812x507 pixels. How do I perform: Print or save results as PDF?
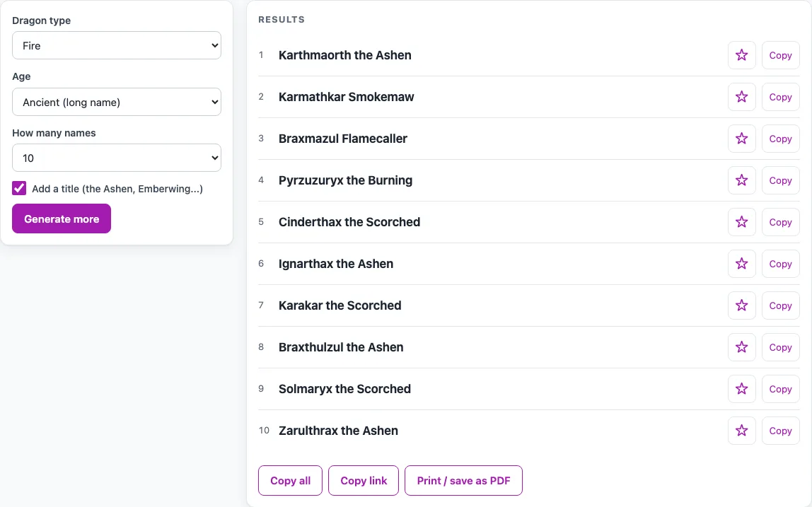(463, 481)
